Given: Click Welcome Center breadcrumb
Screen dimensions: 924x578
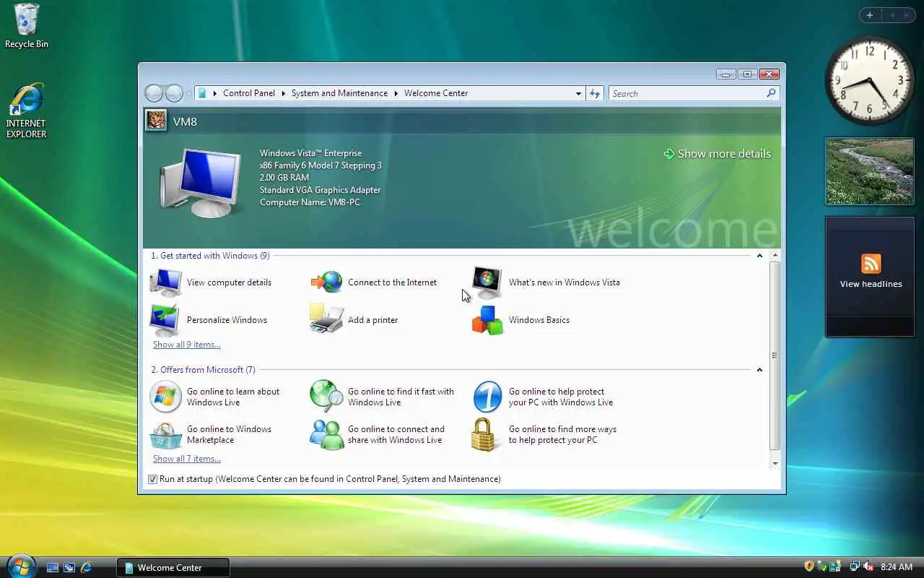Looking at the screenshot, I should (436, 93).
